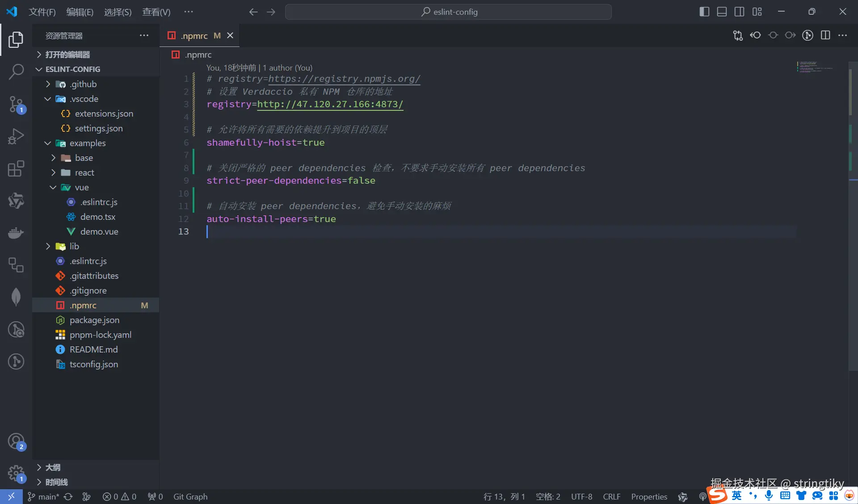The width and height of the screenshot is (858, 504).
Task: Click the Split Editor Right icon
Action: [825, 36]
